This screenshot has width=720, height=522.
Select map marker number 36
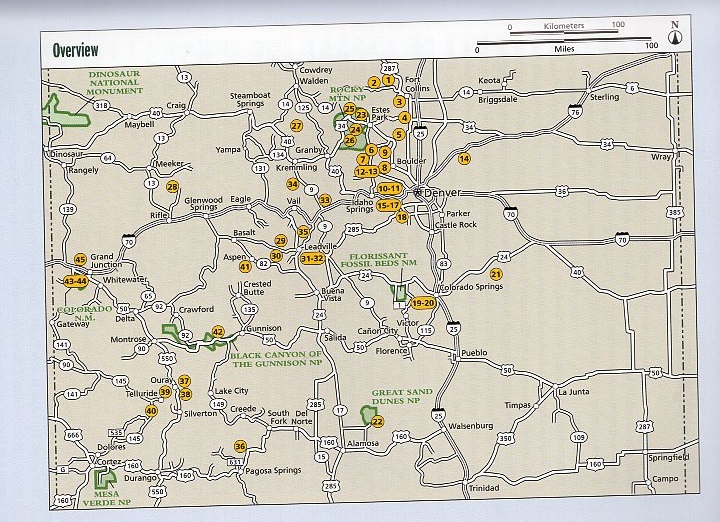click(x=240, y=446)
